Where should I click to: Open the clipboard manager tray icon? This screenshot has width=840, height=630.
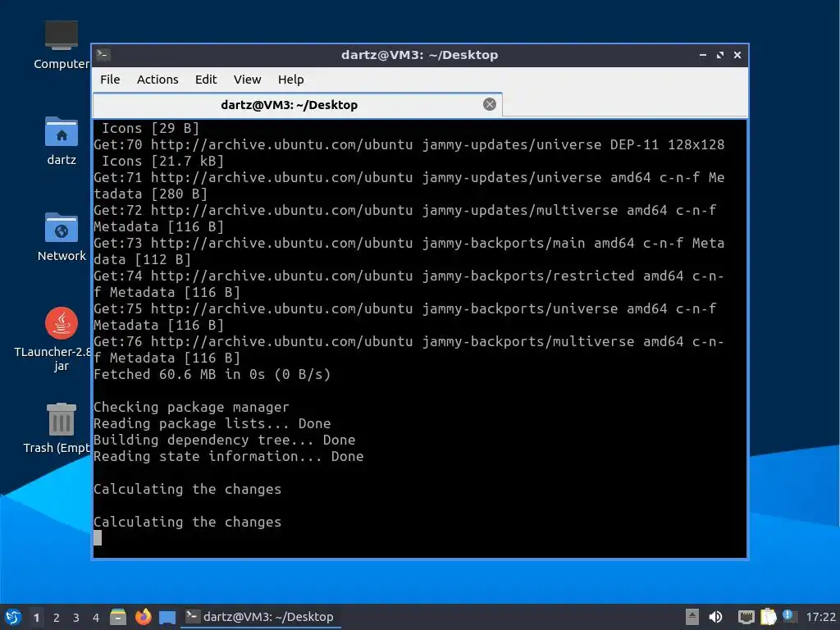point(768,617)
